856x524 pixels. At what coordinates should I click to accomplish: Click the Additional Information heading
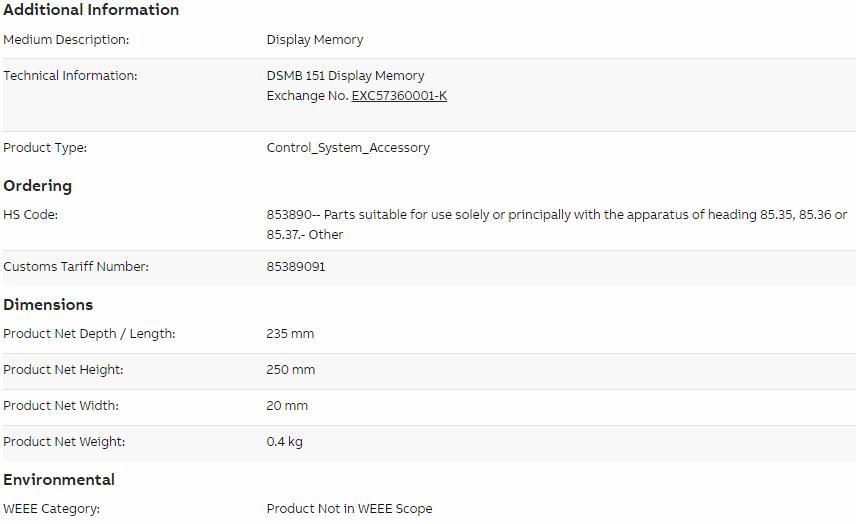(x=91, y=9)
